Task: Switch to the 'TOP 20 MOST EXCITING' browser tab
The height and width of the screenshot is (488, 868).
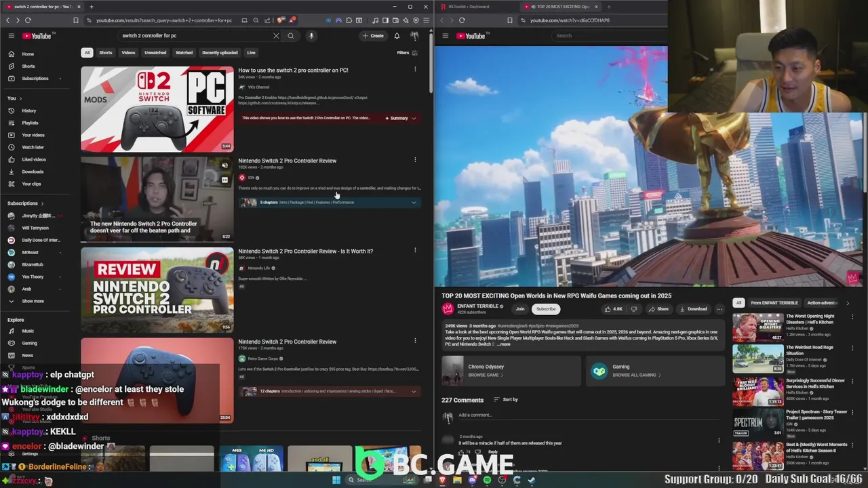Action: 560,7
